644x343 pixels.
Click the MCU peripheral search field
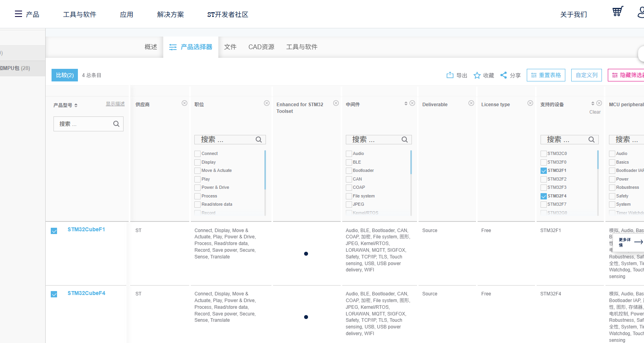point(627,140)
